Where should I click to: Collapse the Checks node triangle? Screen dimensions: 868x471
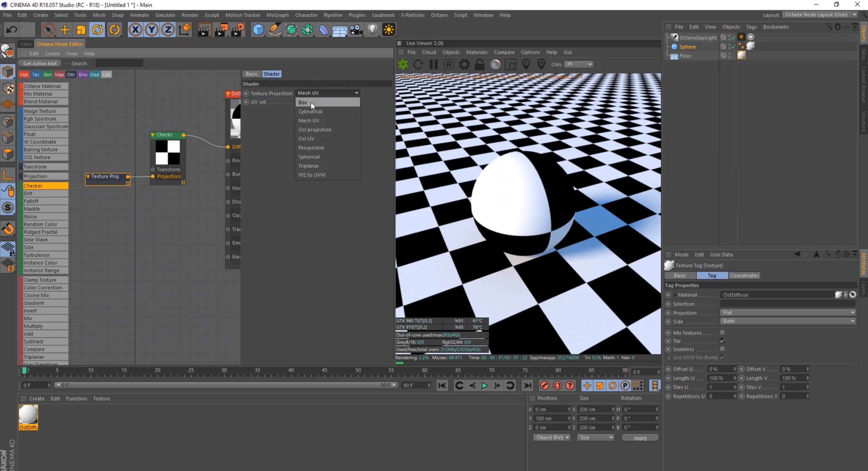pos(153,135)
